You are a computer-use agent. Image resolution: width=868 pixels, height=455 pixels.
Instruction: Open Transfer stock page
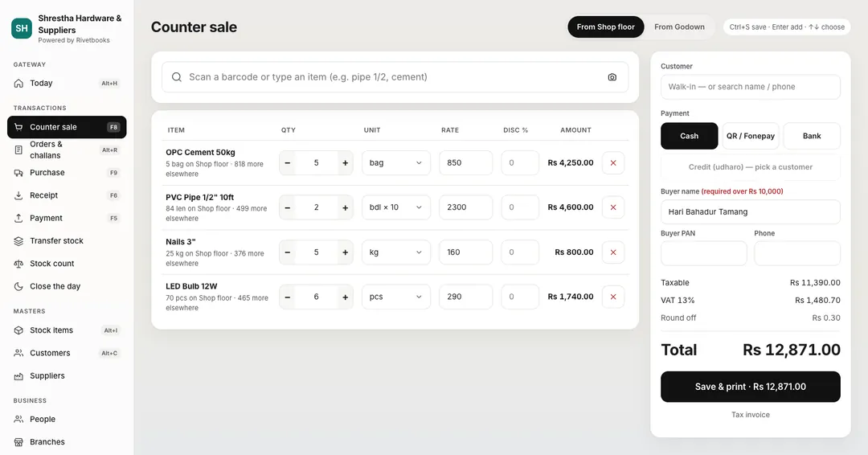click(x=67, y=241)
